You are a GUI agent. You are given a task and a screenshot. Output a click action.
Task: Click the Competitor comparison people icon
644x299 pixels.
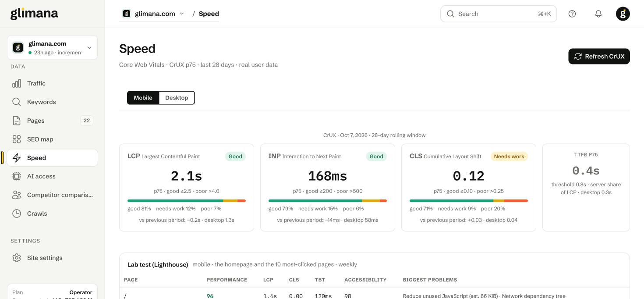17,195
